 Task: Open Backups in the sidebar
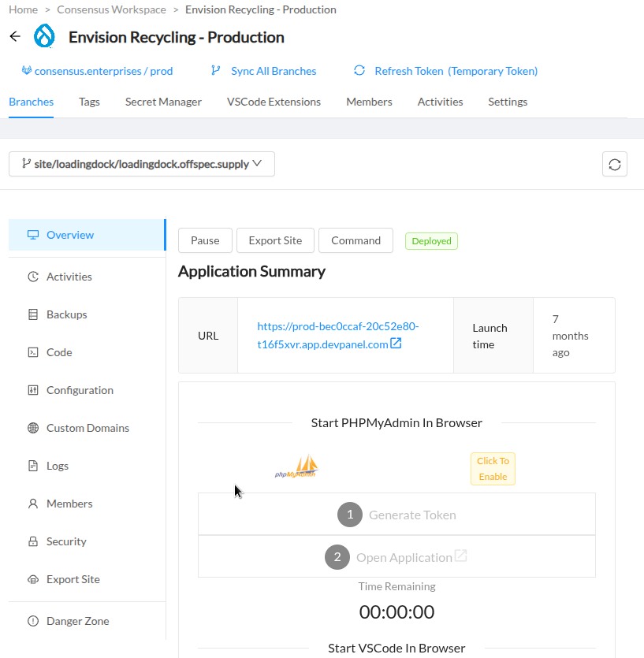click(87, 314)
